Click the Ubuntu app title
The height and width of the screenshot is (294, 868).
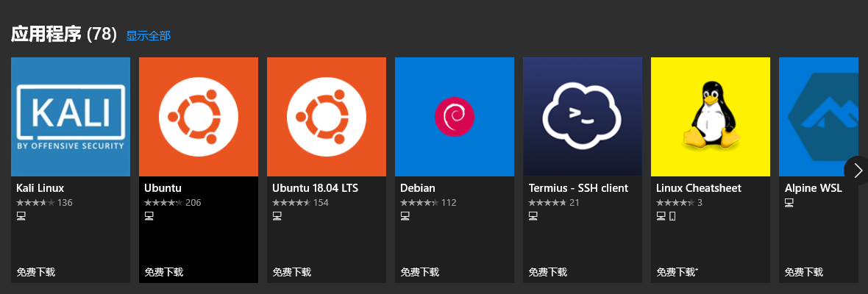[x=163, y=188]
